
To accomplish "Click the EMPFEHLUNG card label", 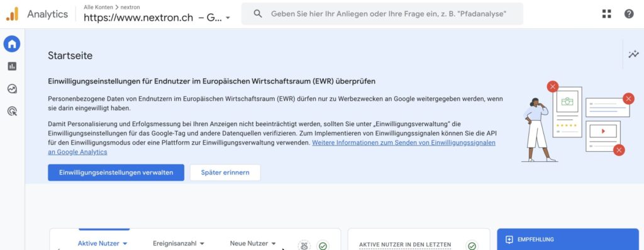I will [x=536, y=239].
